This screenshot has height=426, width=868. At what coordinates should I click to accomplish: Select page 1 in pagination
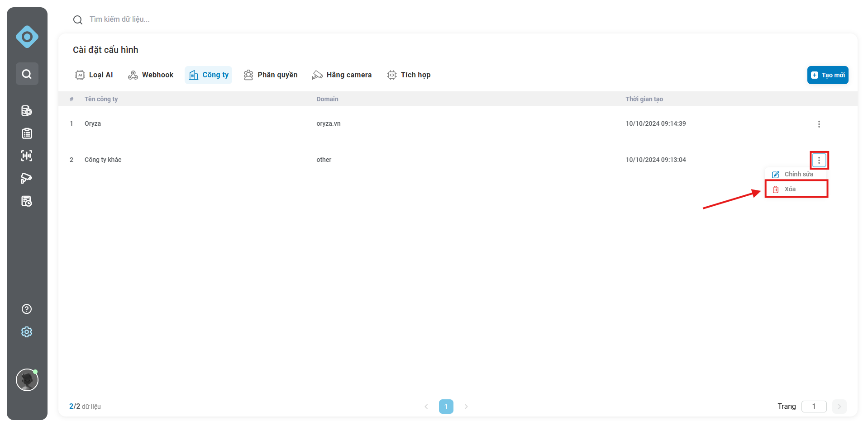click(446, 407)
